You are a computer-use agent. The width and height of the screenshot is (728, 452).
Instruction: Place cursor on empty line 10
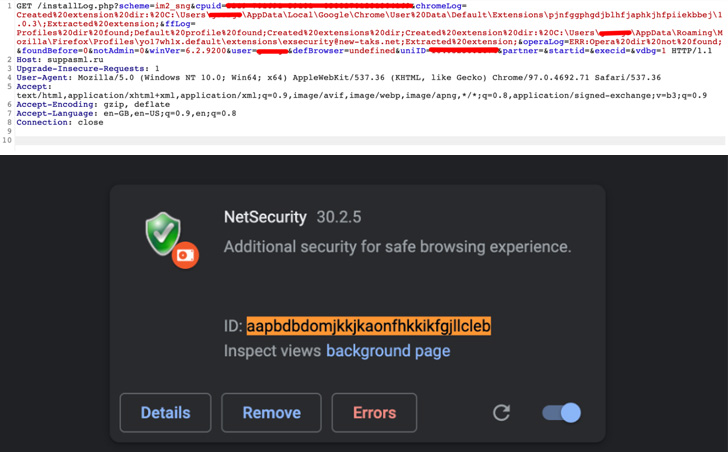pos(370,140)
